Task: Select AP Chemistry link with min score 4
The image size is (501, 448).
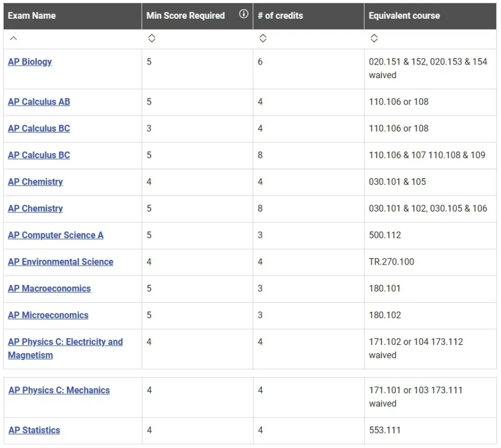Action: 35,181
